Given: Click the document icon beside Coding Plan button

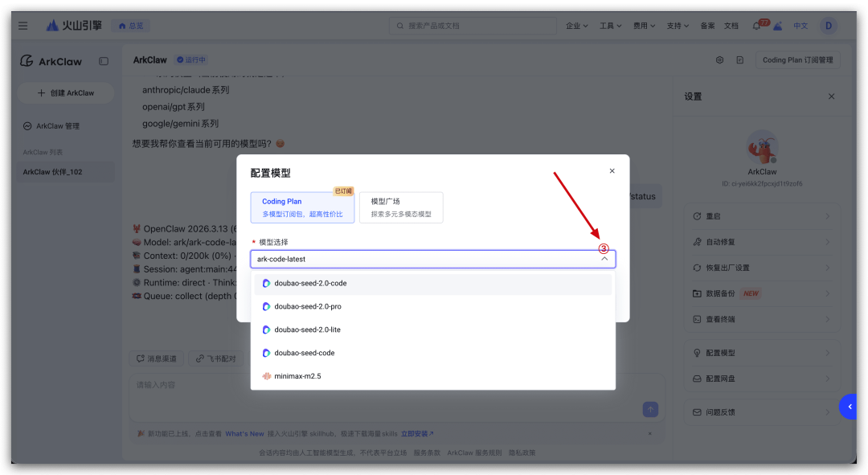Looking at the screenshot, I should [739, 60].
